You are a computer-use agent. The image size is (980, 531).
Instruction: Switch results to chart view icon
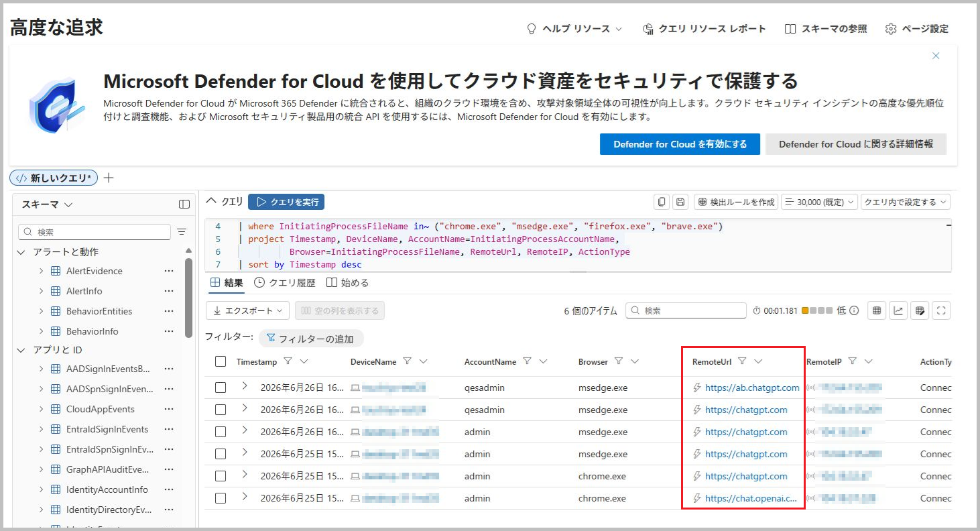point(898,310)
